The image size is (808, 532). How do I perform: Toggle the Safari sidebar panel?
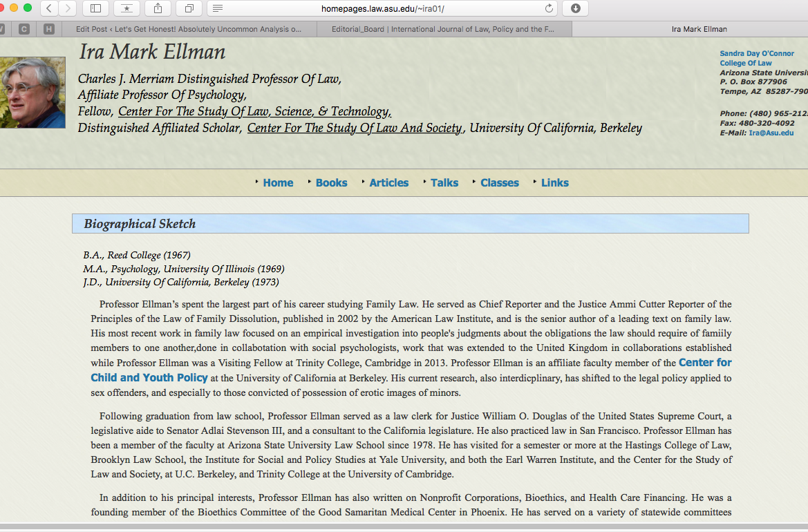pos(95,8)
